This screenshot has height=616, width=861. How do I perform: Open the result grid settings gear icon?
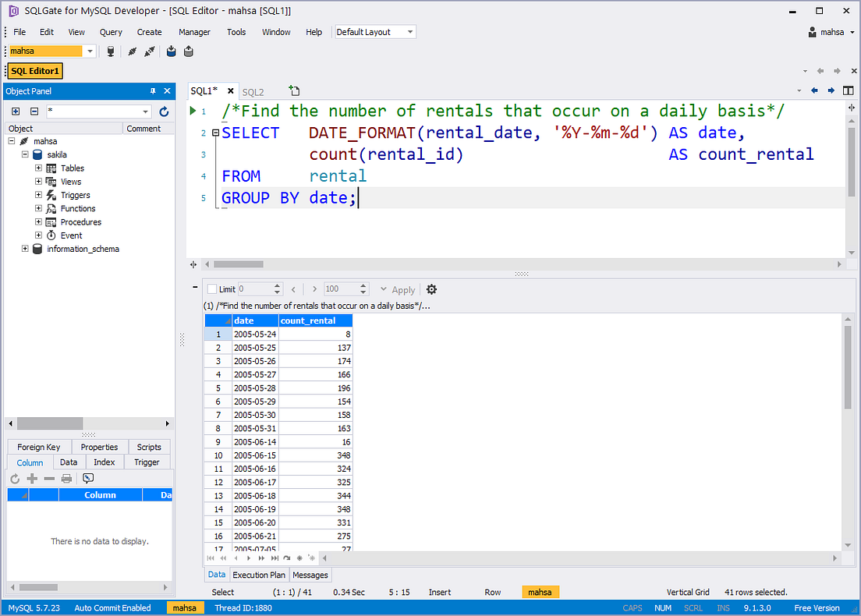(430, 289)
